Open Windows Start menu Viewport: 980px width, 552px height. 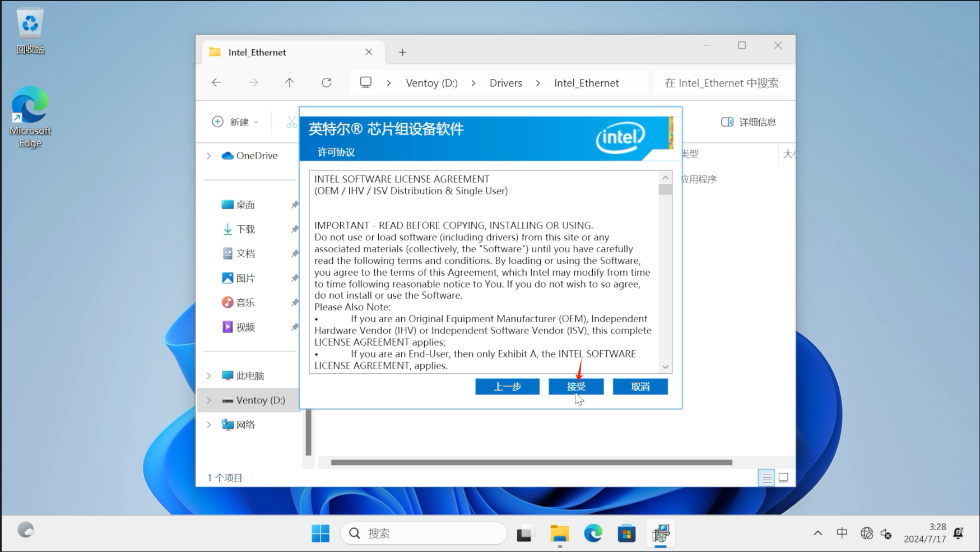click(x=321, y=534)
